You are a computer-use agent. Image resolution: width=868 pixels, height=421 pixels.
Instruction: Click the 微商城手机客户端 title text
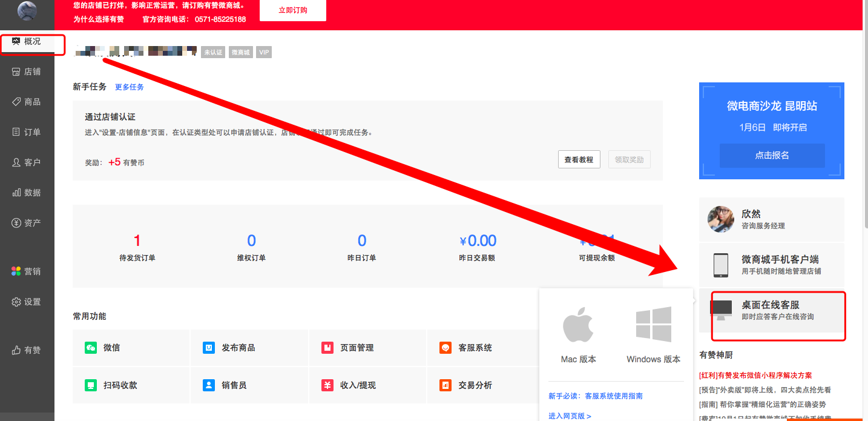[780, 259]
